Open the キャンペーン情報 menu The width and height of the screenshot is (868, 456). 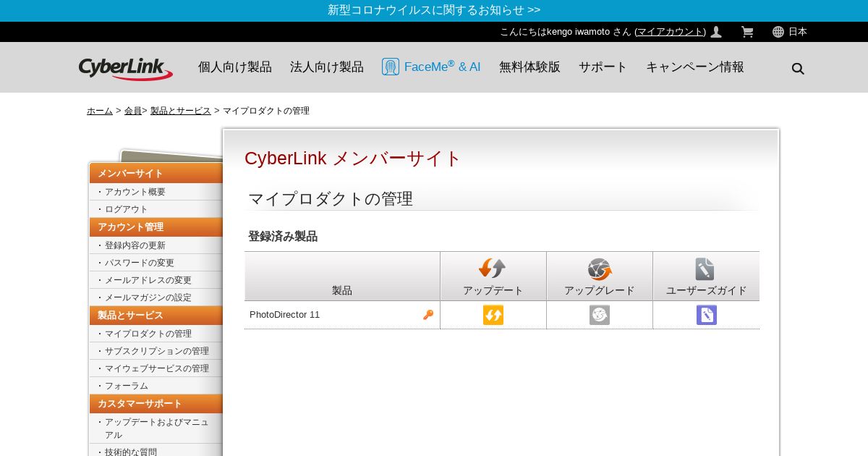[x=695, y=67]
